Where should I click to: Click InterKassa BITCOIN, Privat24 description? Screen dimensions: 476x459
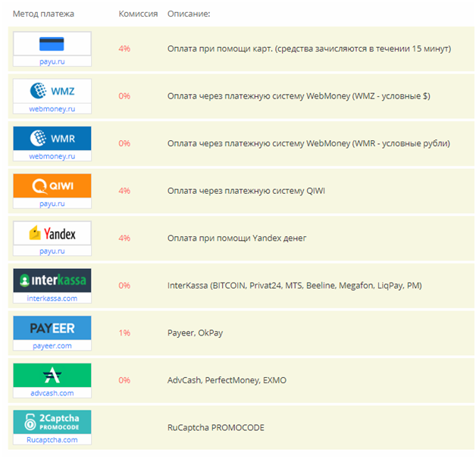[x=295, y=285]
